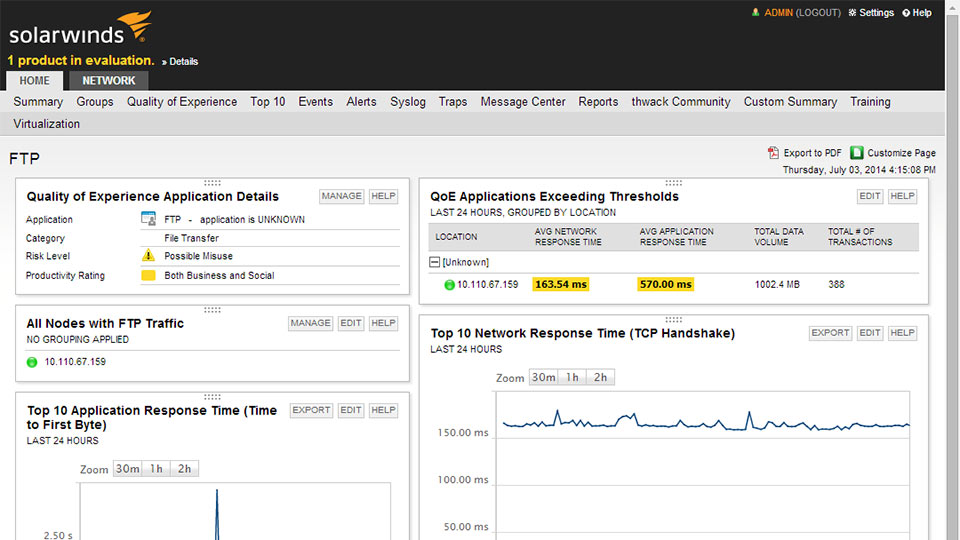Click HELP in All Nodes with FTP Traffic
This screenshot has height=540, width=960.
pos(383,323)
